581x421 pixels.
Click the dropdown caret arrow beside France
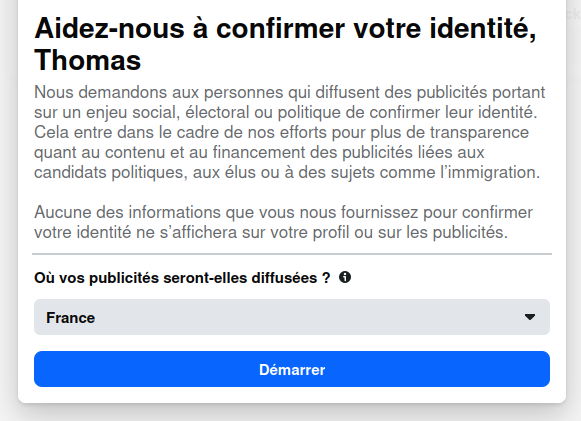[x=530, y=317]
